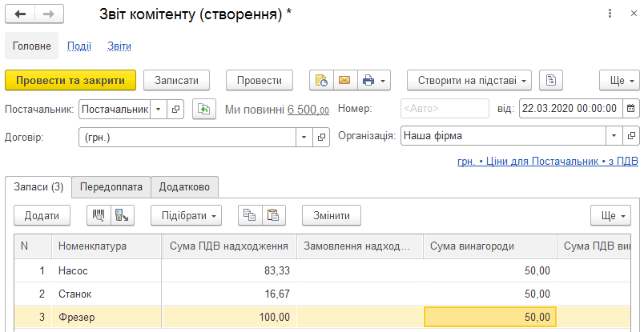Image resolution: width=644 pixels, height=332 pixels.
Task: Open the calendar date picker
Action: [x=631, y=109]
